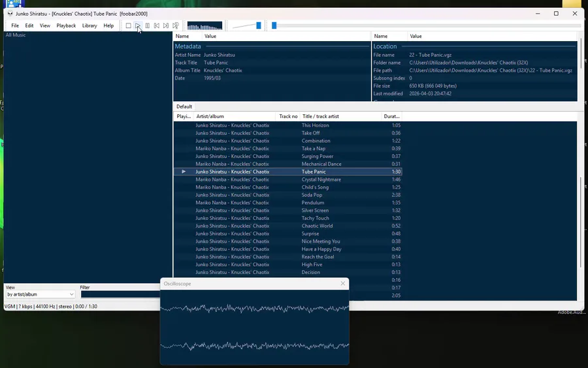Click the Duration column header
The image size is (588, 368).
(x=391, y=116)
